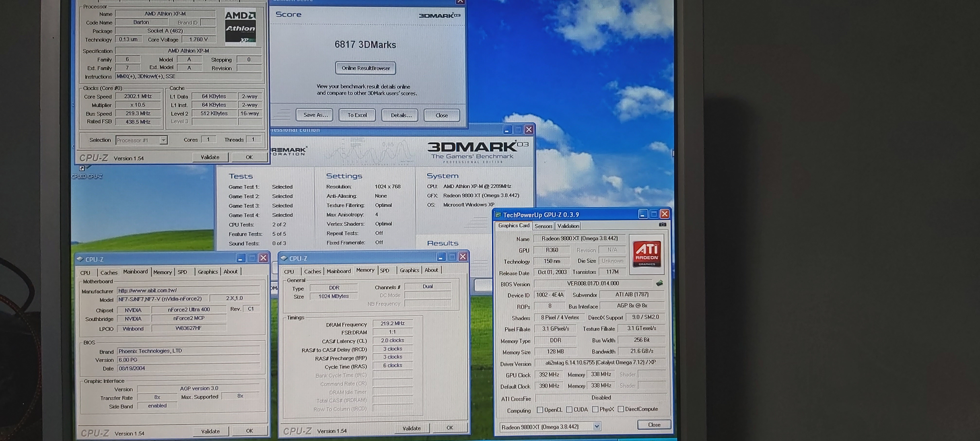Click the BIOS date 08/19/2004 field

189,368
